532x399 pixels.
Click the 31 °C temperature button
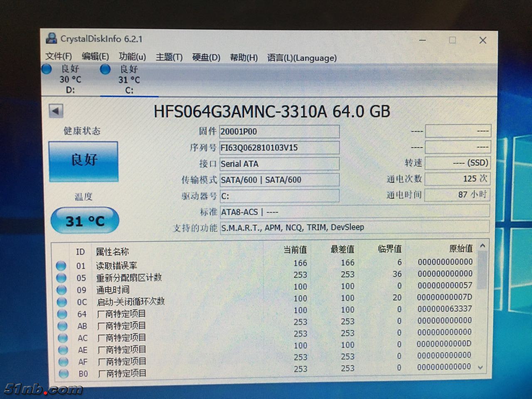click(x=85, y=220)
